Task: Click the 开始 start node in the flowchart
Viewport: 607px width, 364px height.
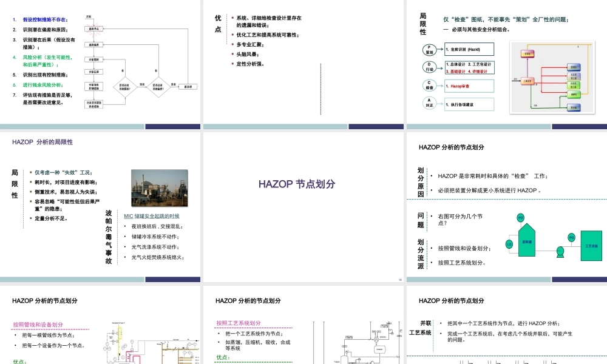Action: [88, 17]
